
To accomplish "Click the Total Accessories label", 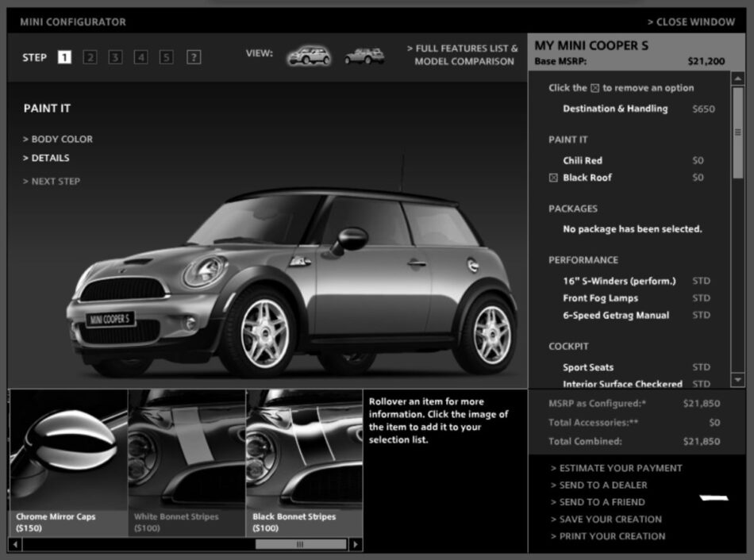I will (x=594, y=423).
